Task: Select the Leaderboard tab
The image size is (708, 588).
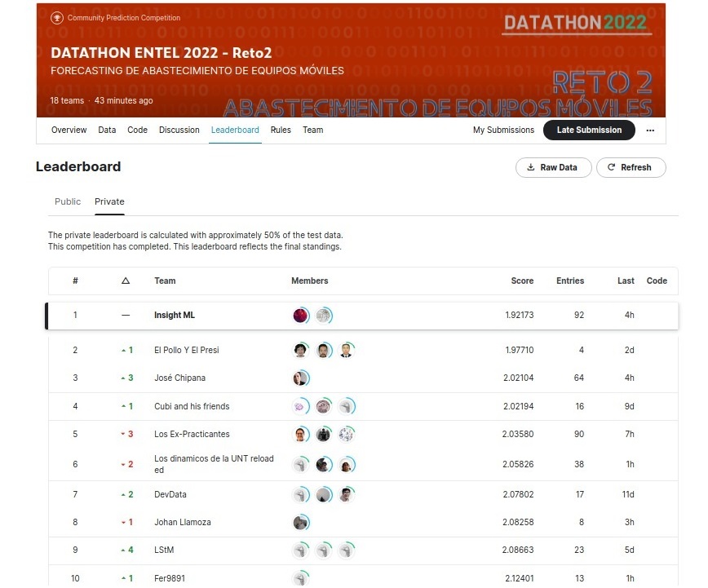Action: [235, 130]
